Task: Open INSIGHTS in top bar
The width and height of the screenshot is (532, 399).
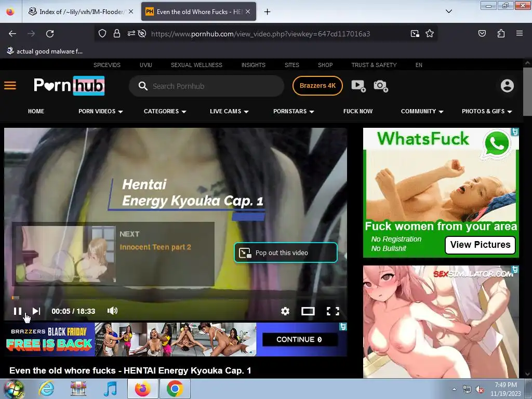Action: 253,65
